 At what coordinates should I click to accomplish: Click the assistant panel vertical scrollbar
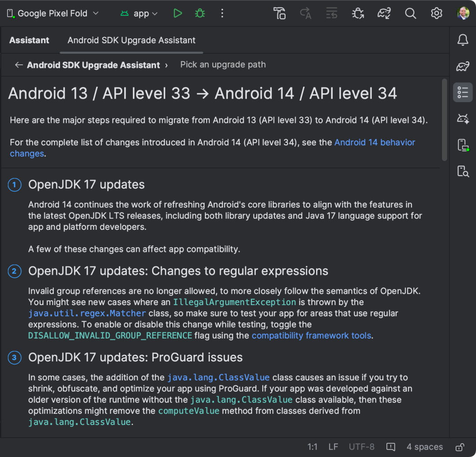click(444, 120)
